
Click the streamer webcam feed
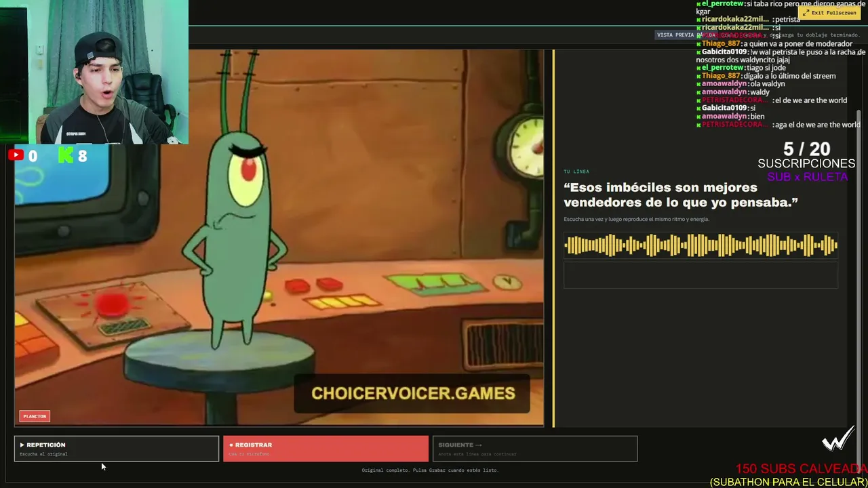pyautogui.click(x=94, y=72)
